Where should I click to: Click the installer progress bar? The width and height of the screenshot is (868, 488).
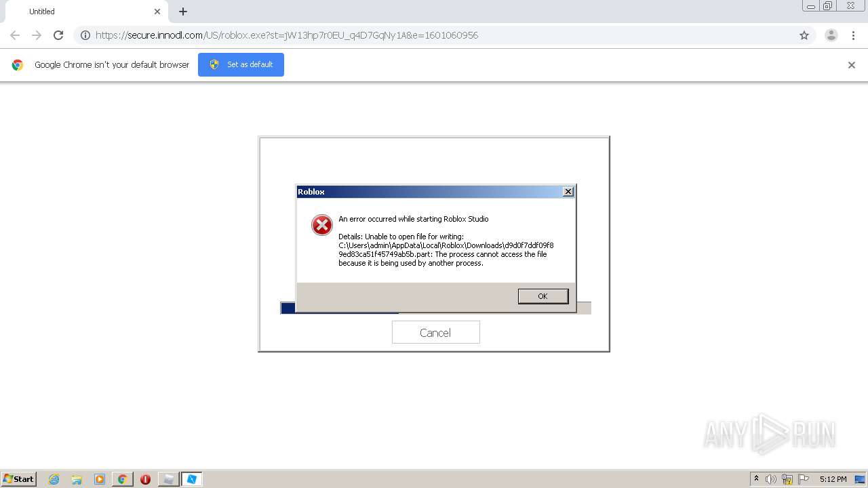click(x=435, y=308)
